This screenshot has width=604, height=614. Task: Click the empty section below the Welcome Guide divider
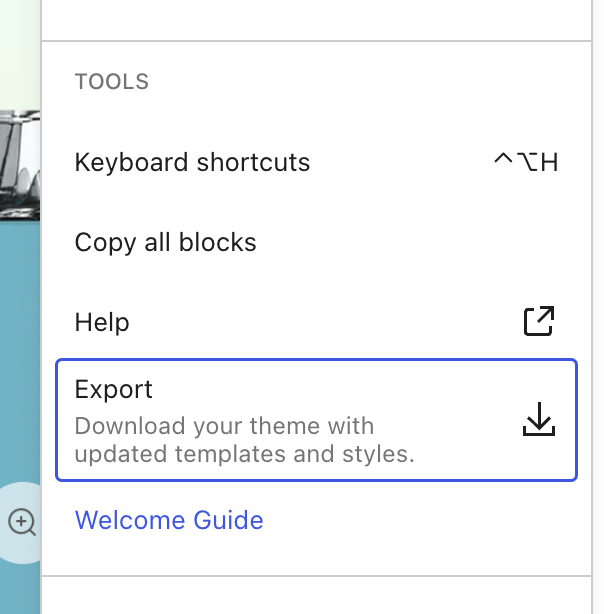pos(316,595)
